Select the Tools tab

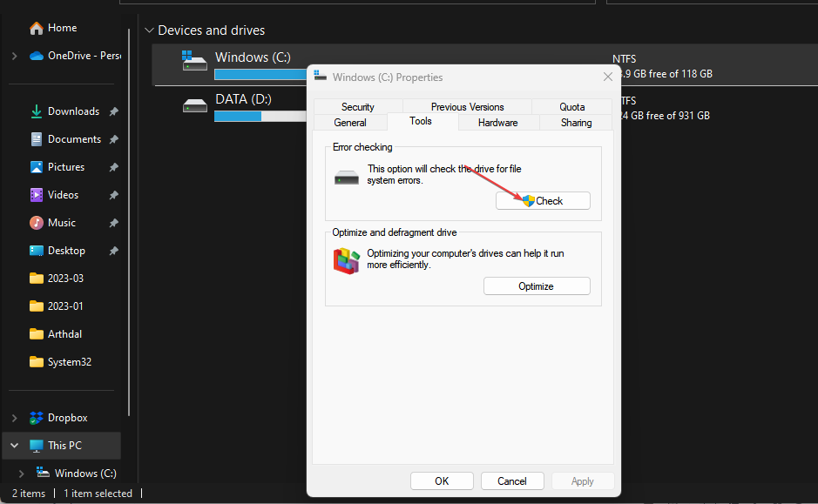(x=421, y=122)
